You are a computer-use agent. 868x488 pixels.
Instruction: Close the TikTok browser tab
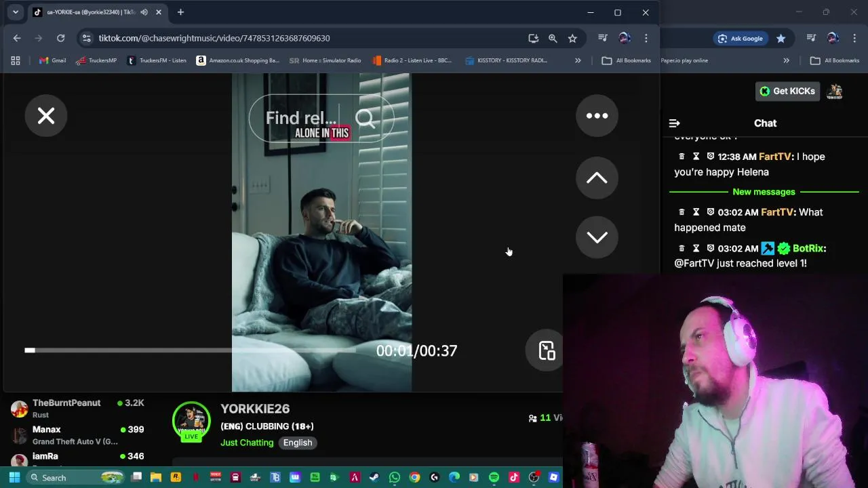158,12
